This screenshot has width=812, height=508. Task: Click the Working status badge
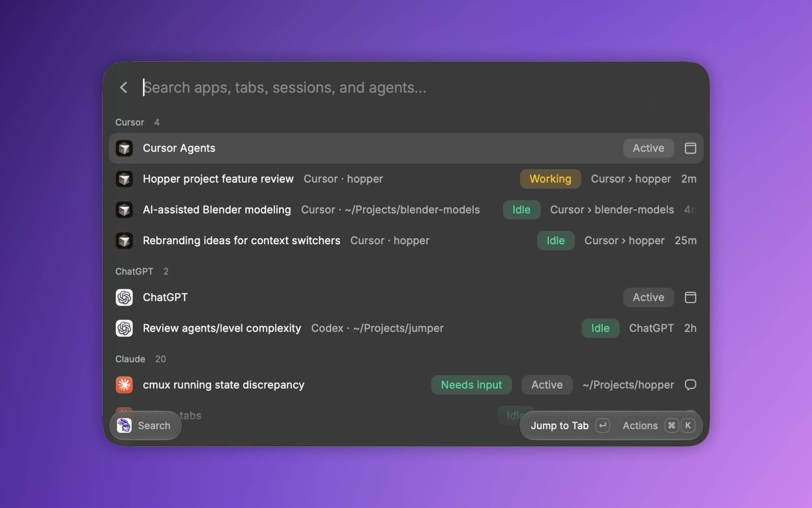coord(550,179)
